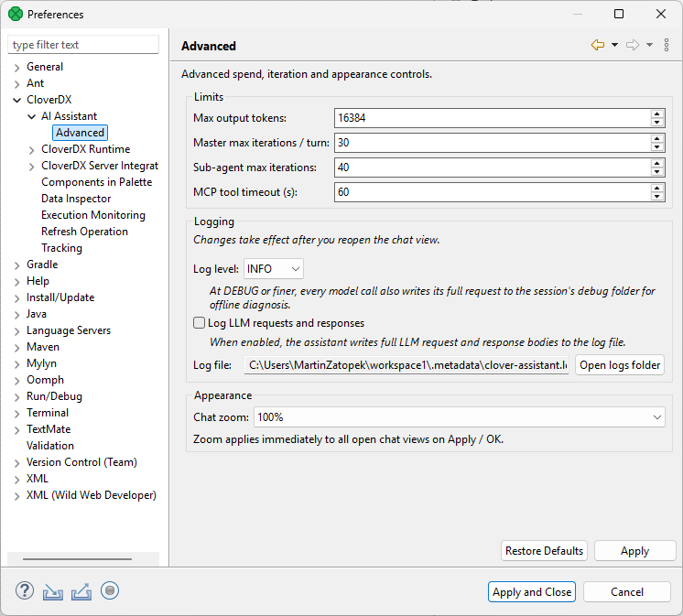The height and width of the screenshot is (616, 683).
Task: Select the Advanced tree item
Action: (81, 133)
